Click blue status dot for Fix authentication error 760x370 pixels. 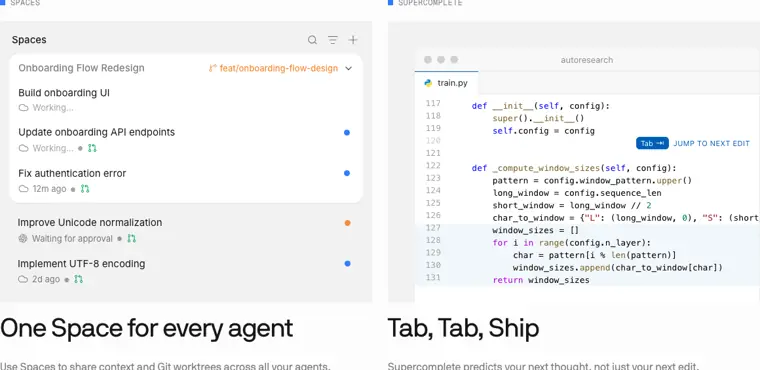347,173
